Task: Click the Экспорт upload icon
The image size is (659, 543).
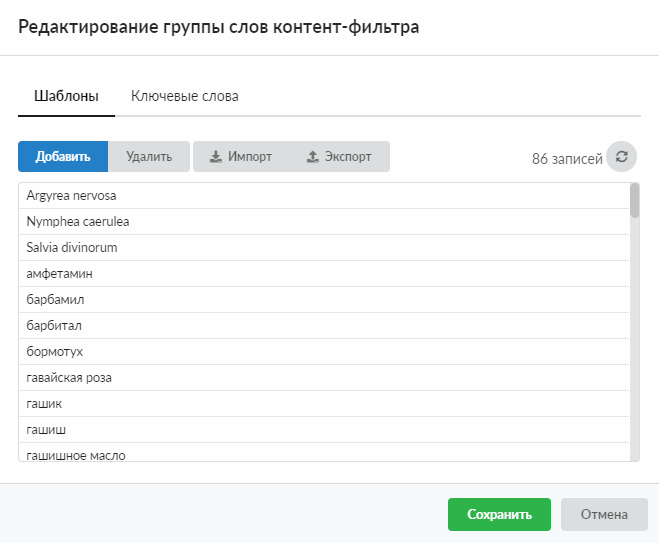Action: (x=312, y=157)
